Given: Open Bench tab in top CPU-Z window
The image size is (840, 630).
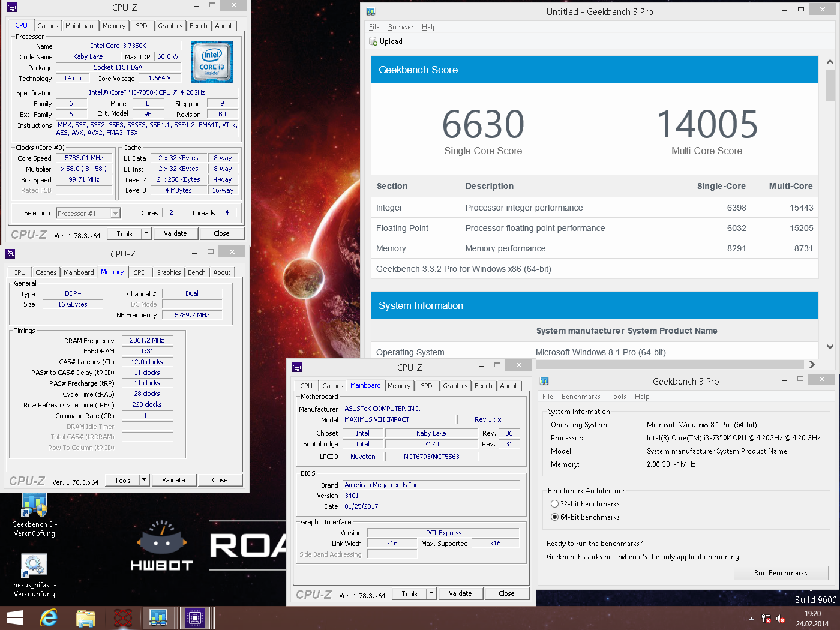Looking at the screenshot, I should point(198,26).
